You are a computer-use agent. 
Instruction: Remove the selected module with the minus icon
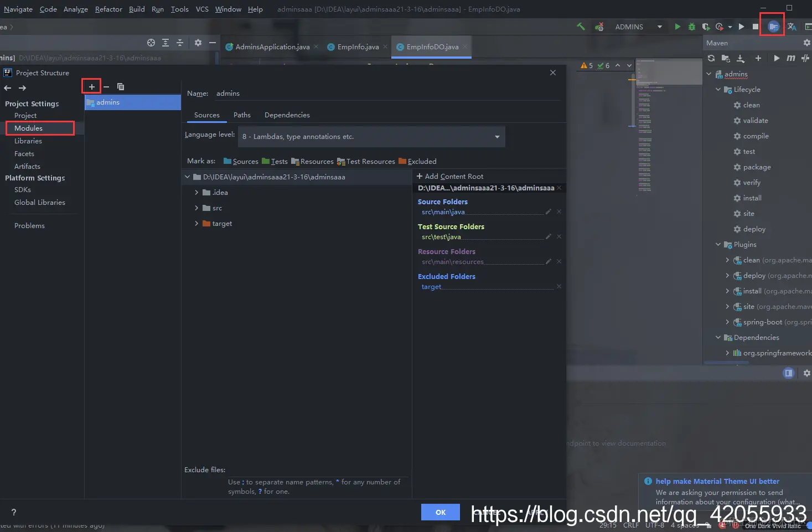[x=106, y=86]
